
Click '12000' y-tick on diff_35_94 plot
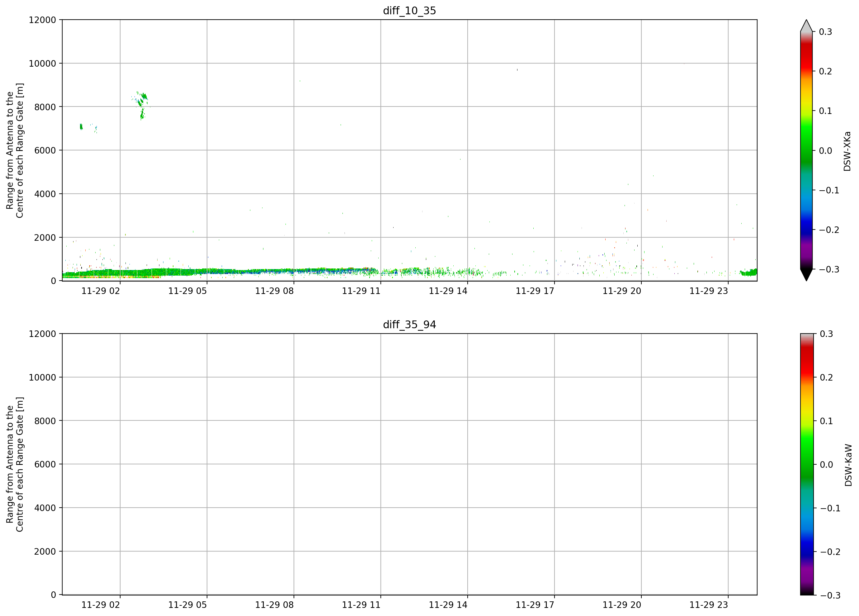[x=42, y=334]
